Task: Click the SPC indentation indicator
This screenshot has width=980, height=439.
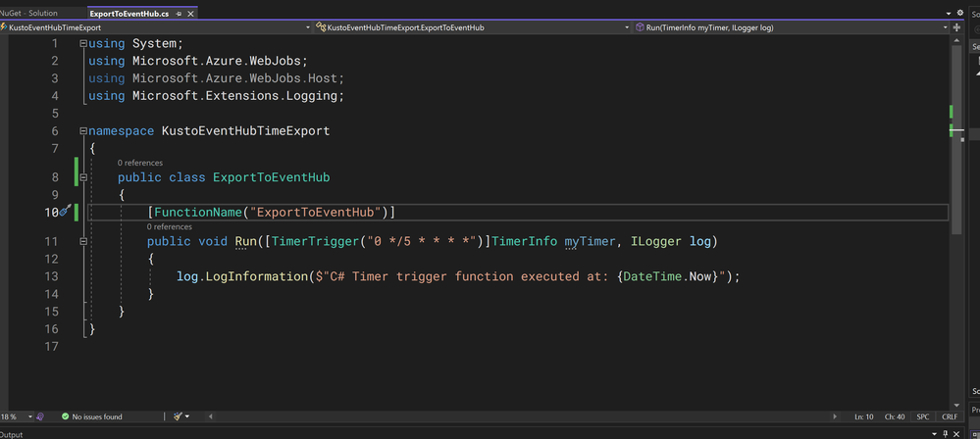Action: click(x=922, y=416)
